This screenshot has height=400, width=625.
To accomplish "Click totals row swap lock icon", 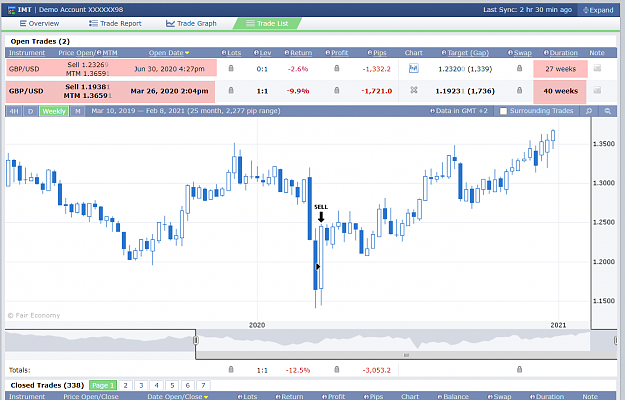I will 519,370.
